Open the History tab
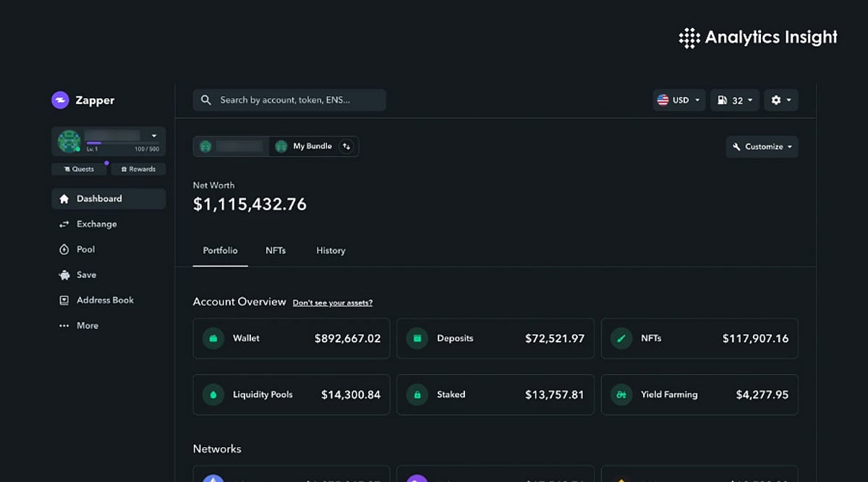This screenshot has width=868, height=482. click(x=330, y=250)
